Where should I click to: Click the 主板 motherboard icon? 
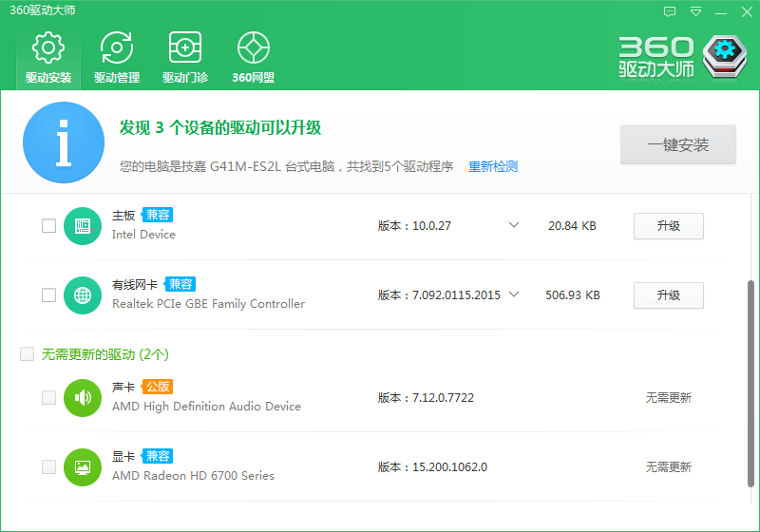[83, 226]
